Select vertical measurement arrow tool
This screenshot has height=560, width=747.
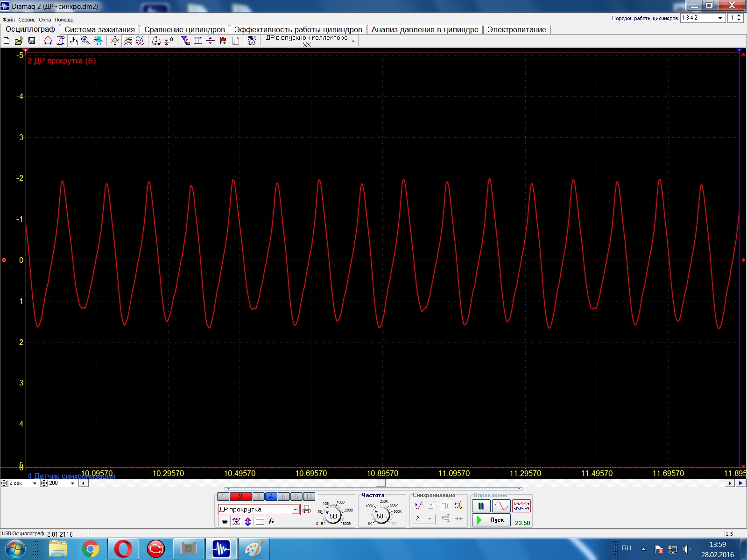[61, 41]
